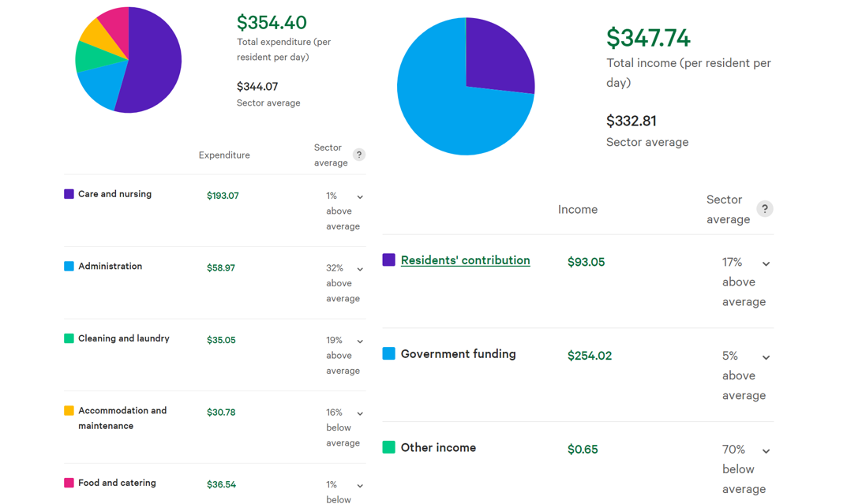Click the blue Government funding swatch
Image resolution: width=862 pixels, height=504 pixels.
tap(388, 353)
